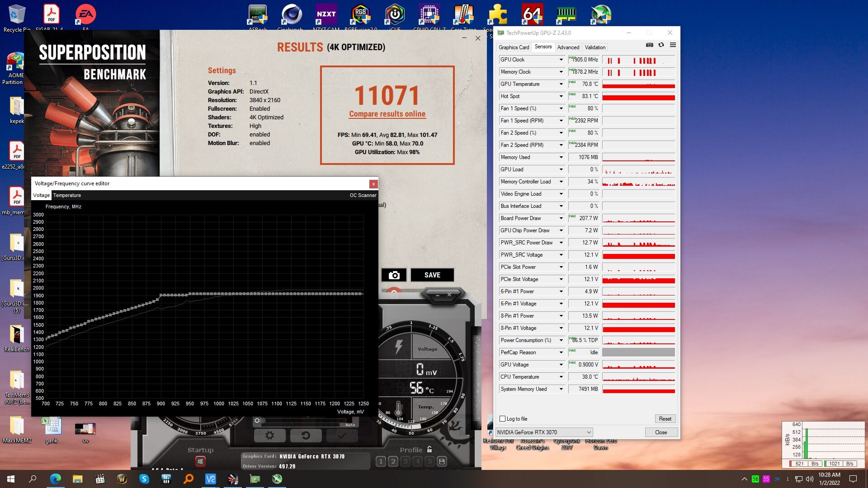The width and height of the screenshot is (868, 488).
Task: Click the GPU Clock sensor graph
Action: click(638, 60)
